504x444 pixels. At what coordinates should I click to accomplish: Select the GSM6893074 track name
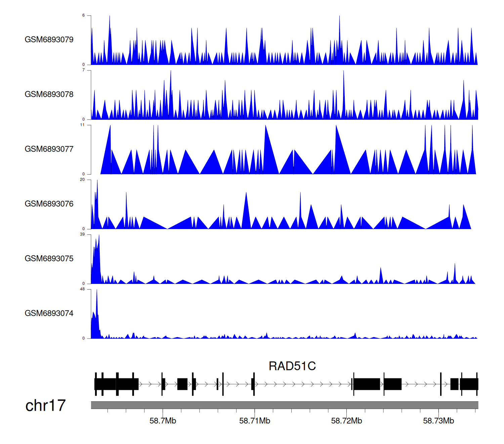[49, 313]
